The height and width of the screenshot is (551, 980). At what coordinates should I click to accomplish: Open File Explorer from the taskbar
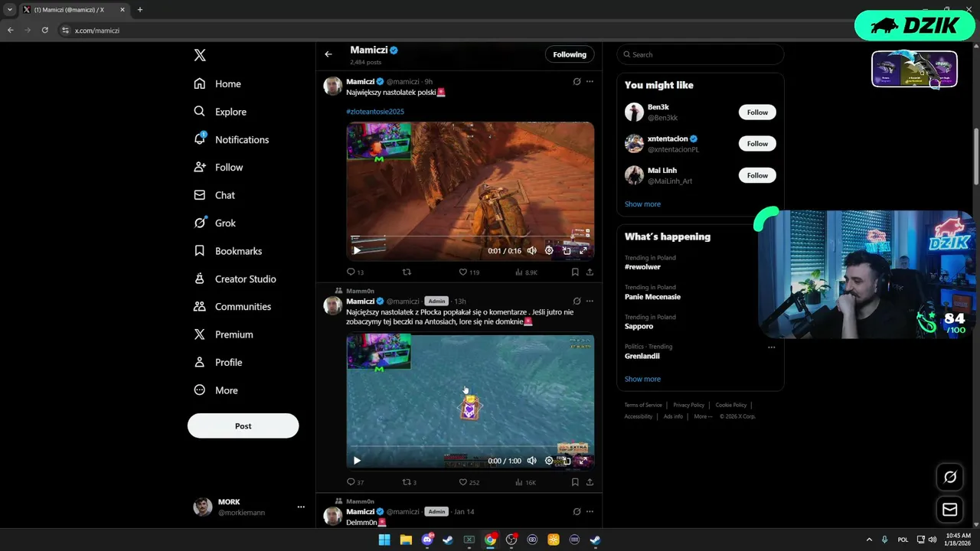(x=406, y=540)
